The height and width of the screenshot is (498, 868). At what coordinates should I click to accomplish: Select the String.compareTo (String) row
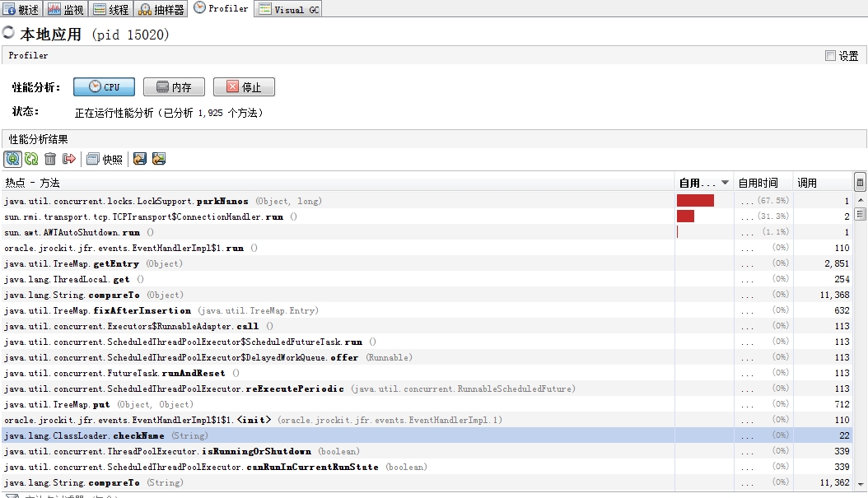point(427,482)
